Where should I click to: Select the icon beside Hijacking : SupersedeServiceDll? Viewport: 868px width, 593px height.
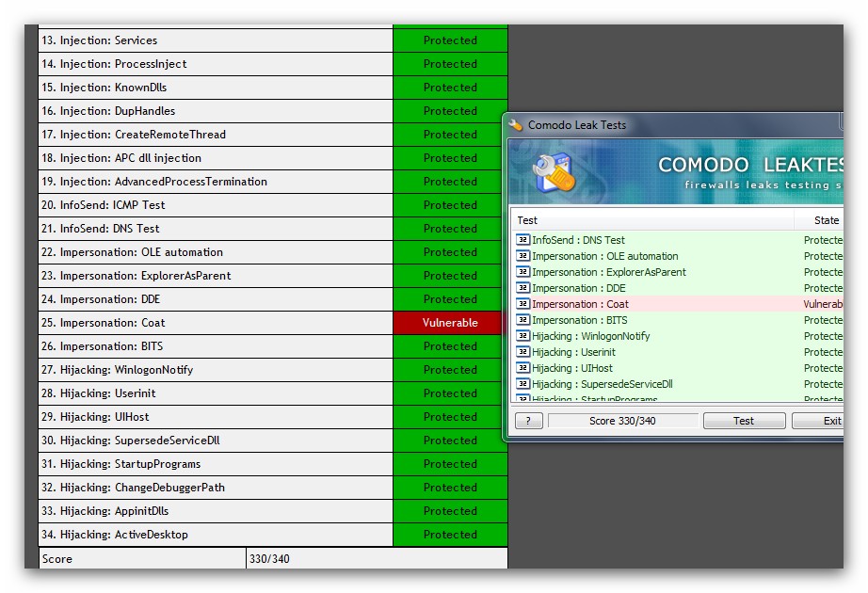pos(522,384)
